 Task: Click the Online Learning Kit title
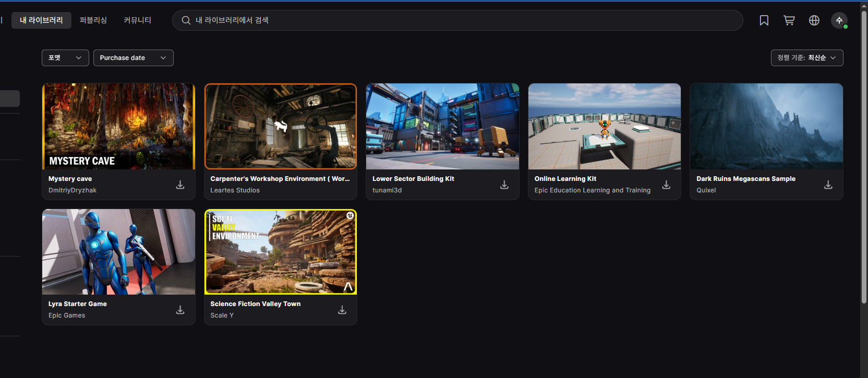(x=565, y=179)
